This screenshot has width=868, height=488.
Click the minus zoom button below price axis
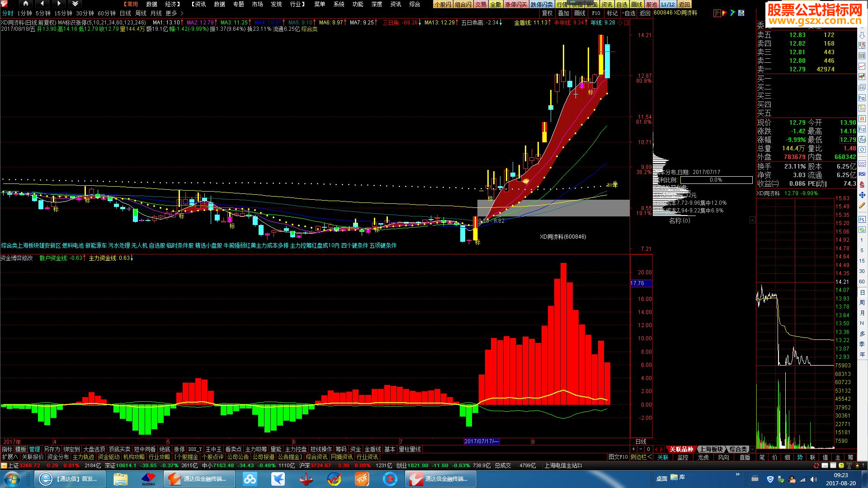pos(641,449)
